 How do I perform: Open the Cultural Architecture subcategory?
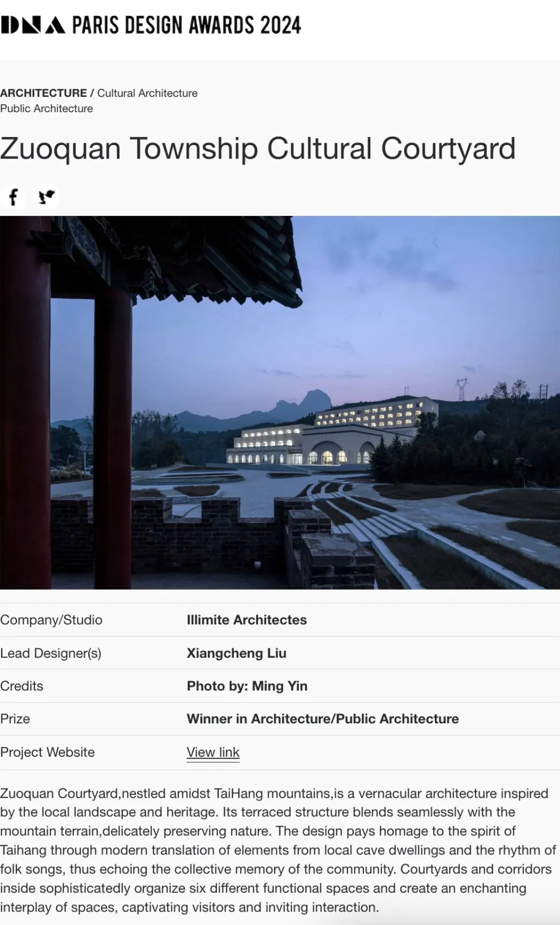(x=147, y=93)
